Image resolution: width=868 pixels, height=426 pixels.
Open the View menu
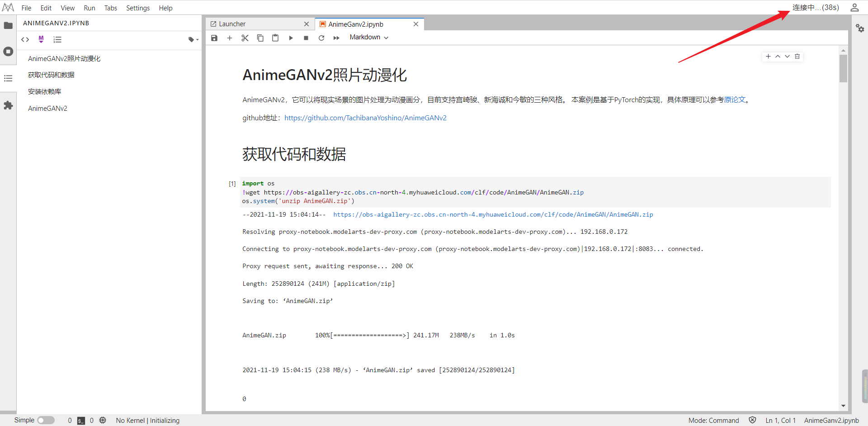[x=68, y=8]
